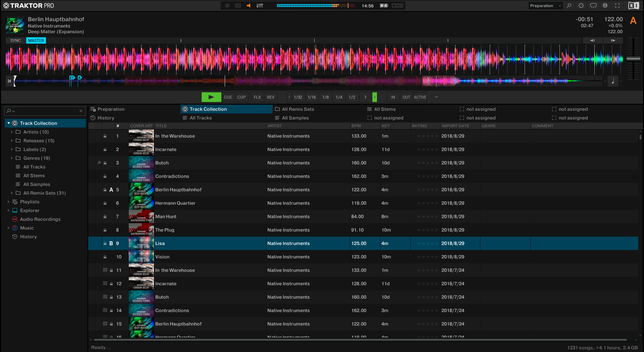
Task: Open the Explorer node icon
Action: coord(15,210)
